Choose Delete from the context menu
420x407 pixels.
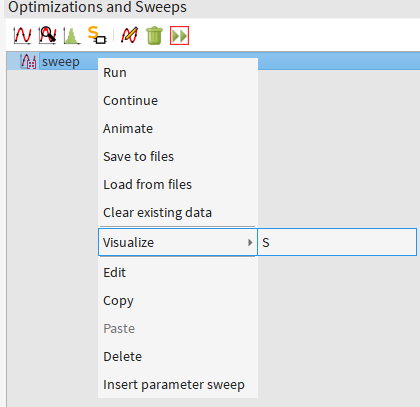click(x=178, y=357)
